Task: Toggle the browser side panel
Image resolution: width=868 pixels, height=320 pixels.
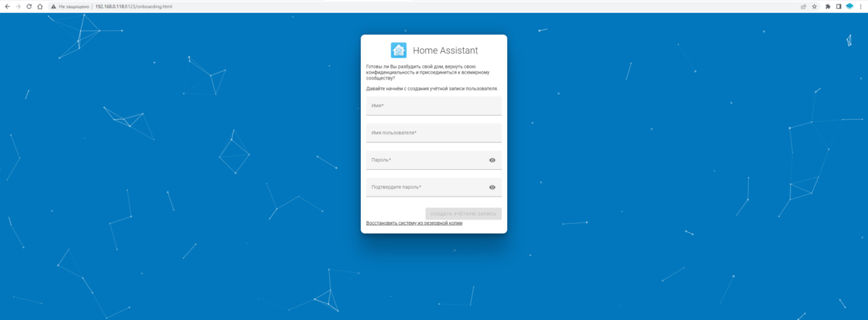Action: pos(838,7)
